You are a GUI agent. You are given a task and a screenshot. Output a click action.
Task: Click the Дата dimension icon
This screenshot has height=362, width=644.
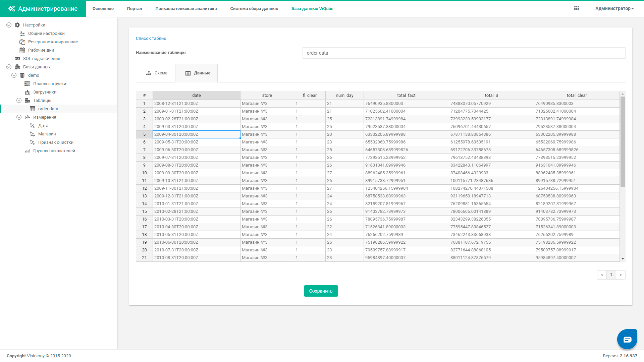click(x=33, y=126)
